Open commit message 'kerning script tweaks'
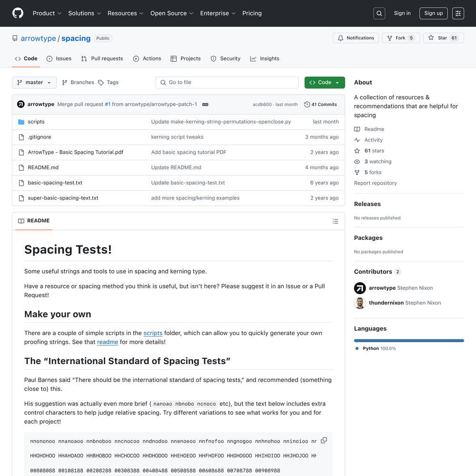This screenshot has width=476, height=476. click(x=177, y=137)
